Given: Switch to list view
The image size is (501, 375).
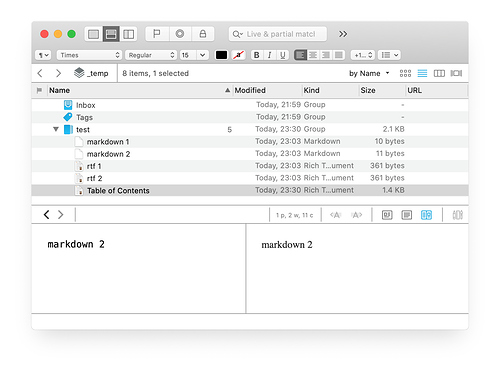Looking at the screenshot, I should (422, 73).
